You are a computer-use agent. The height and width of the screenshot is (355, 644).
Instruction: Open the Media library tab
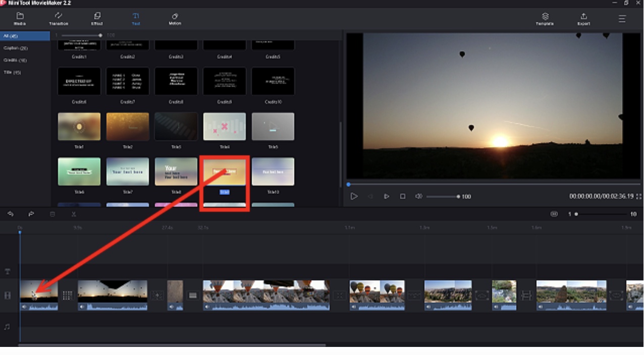[x=20, y=19]
